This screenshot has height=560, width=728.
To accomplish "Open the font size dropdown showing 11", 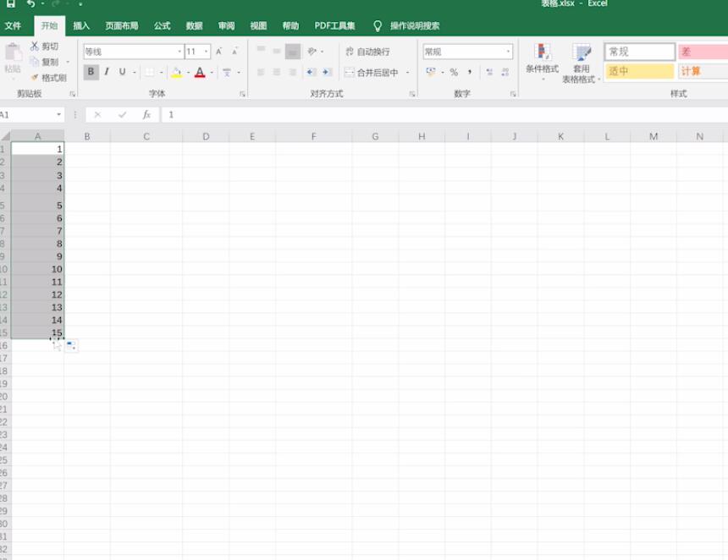I will pos(207,52).
